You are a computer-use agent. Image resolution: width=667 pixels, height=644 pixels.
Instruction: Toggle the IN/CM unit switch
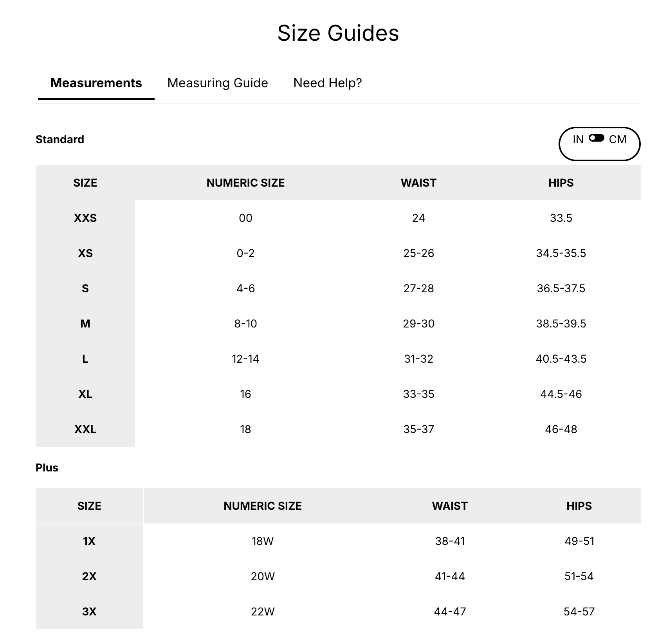pos(597,138)
